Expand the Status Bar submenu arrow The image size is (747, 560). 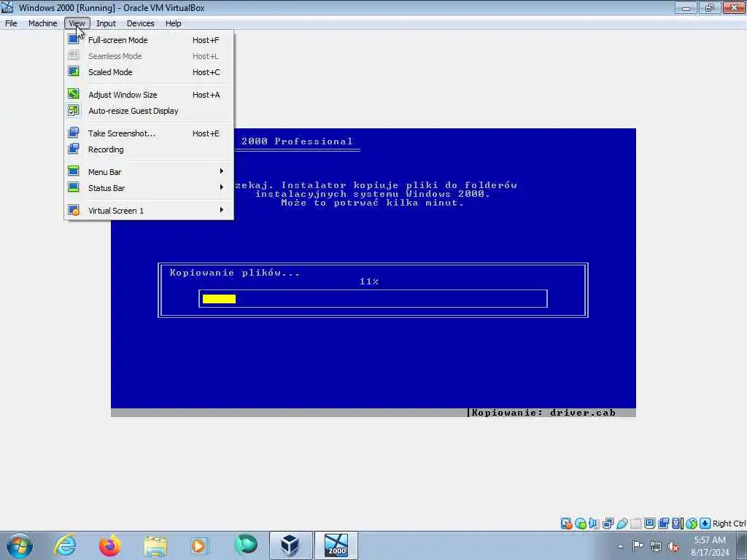coord(222,187)
